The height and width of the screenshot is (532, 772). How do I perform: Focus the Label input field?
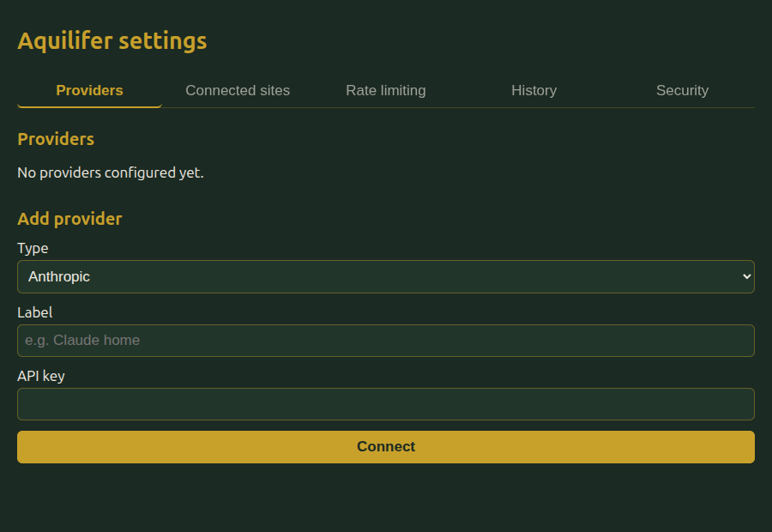[x=386, y=341]
